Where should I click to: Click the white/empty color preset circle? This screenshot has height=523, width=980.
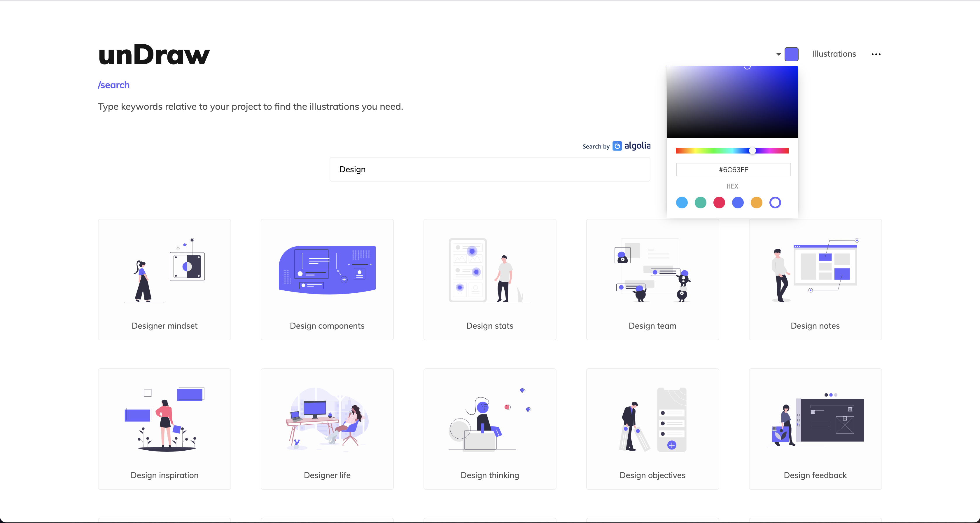pyautogui.click(x=775, y=202)
